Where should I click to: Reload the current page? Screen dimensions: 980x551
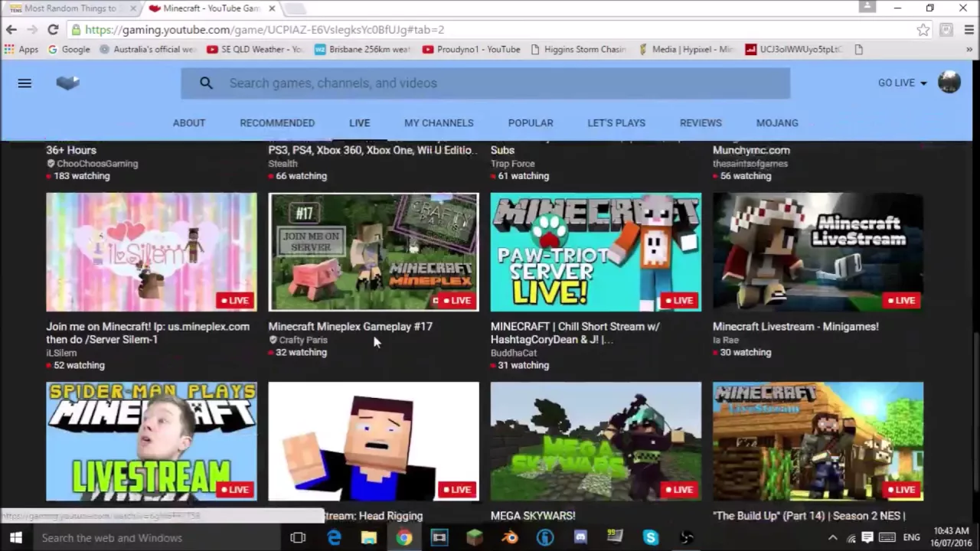pyautogui.click(x=53, y=30)
